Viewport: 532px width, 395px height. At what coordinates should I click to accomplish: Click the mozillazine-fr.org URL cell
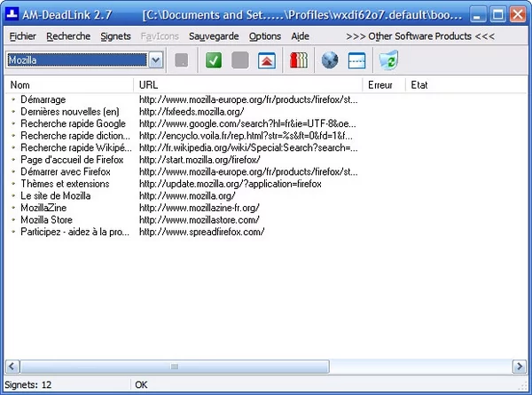coord(199,208)
